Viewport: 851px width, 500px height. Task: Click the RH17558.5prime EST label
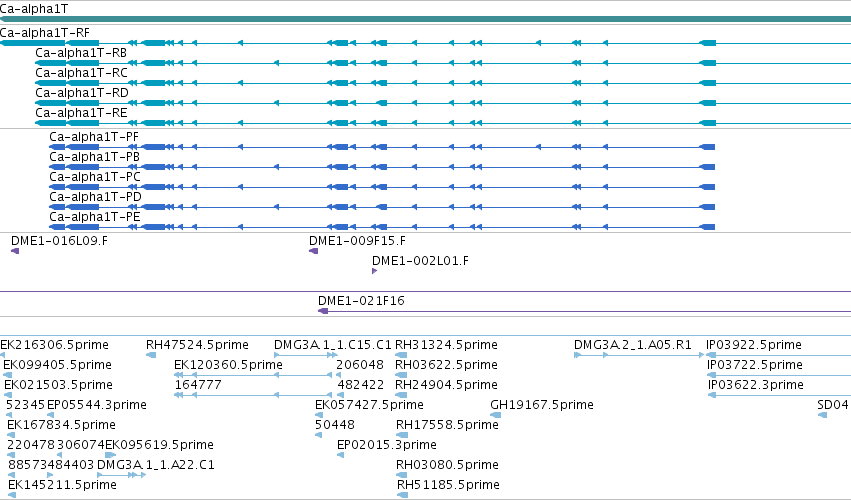pyautogui.click(x=448, y=425)
